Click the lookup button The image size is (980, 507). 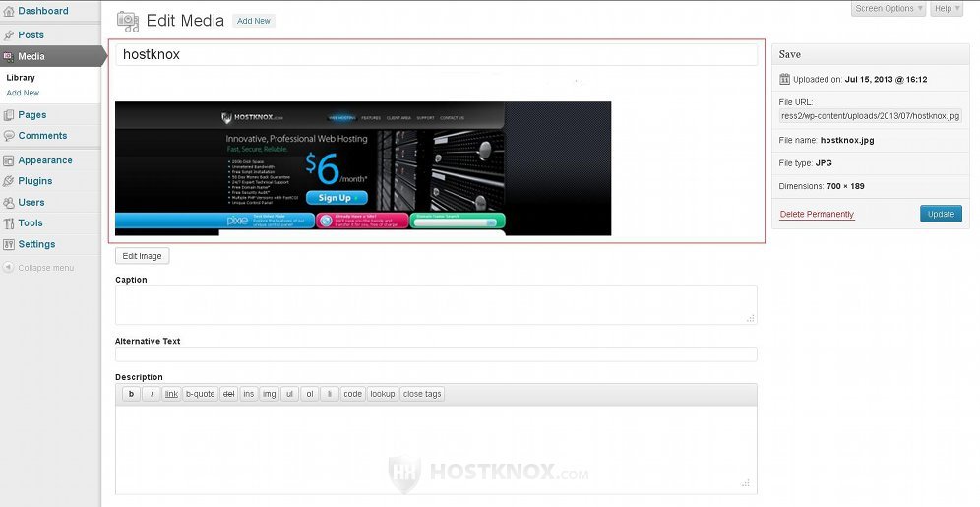click(x=383, y=394)
